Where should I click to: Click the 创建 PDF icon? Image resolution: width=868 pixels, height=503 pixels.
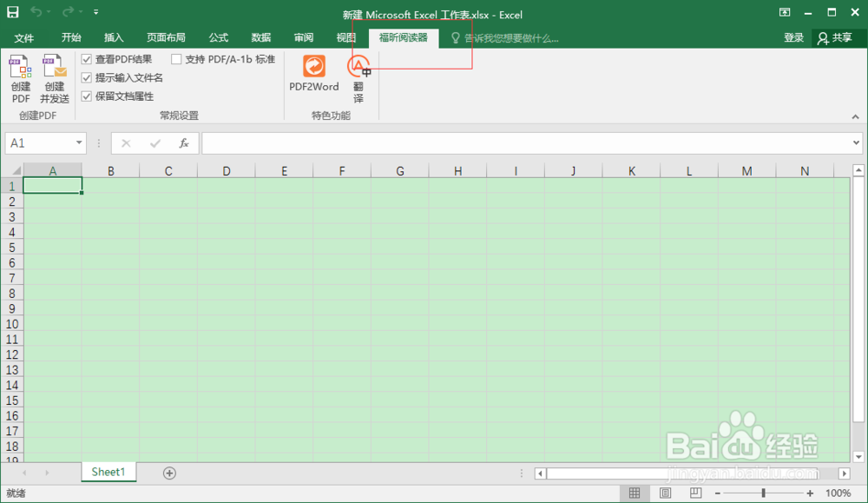click(21, 78)
